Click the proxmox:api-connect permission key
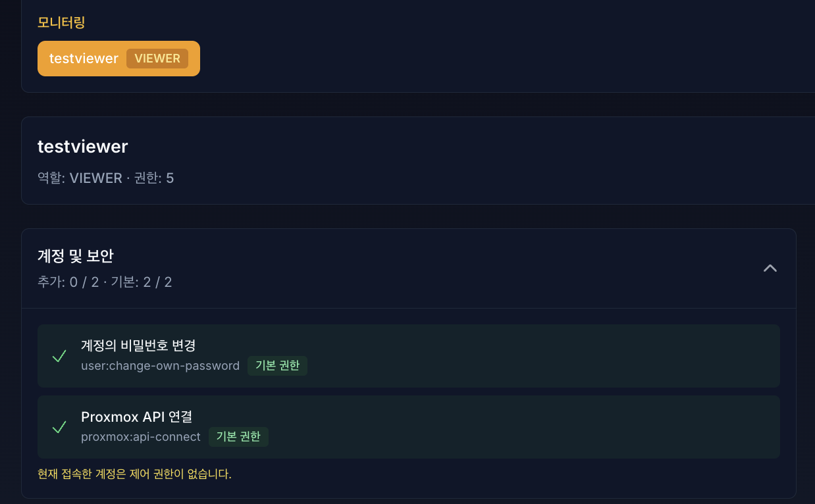 pyautogui.click(x=141, y=437)
